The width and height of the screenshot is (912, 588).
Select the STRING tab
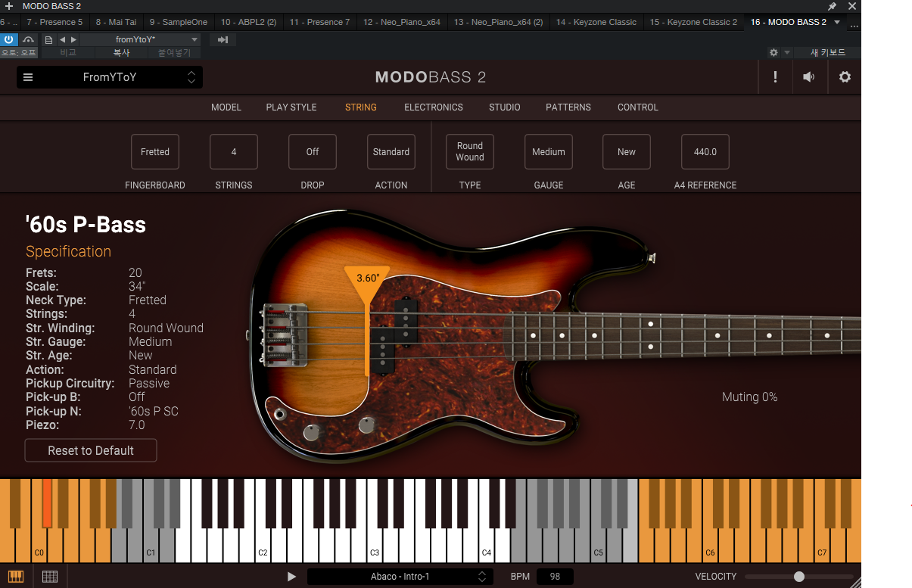361,107
